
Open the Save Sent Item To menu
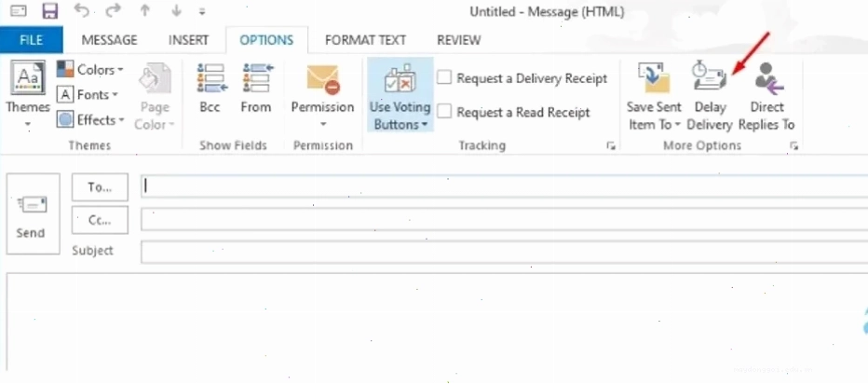click(x=654, y=95)
